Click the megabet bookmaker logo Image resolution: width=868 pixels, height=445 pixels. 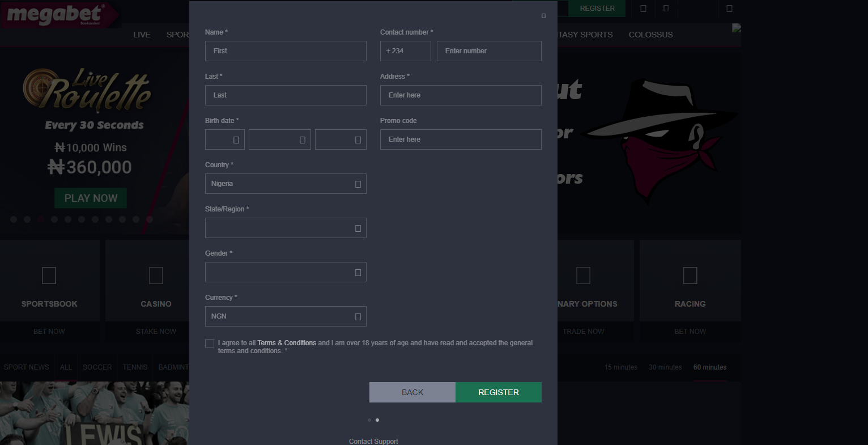(x=59, y=15)
